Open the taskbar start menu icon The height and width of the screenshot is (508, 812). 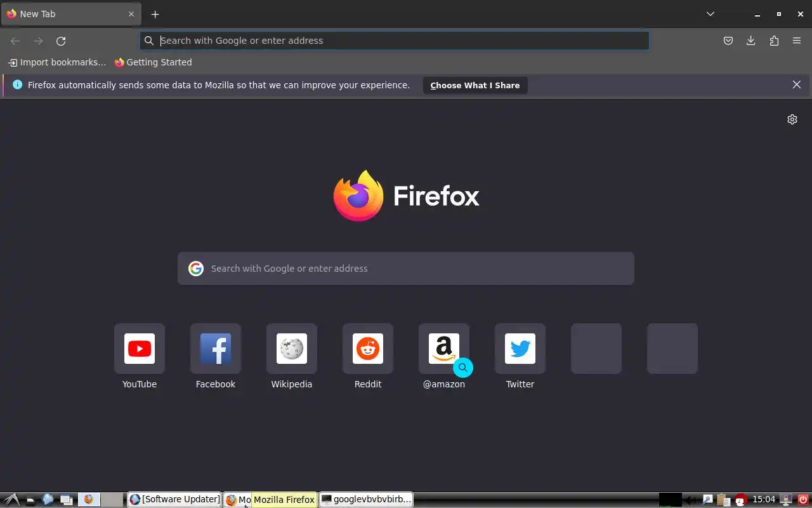point(11,500)
